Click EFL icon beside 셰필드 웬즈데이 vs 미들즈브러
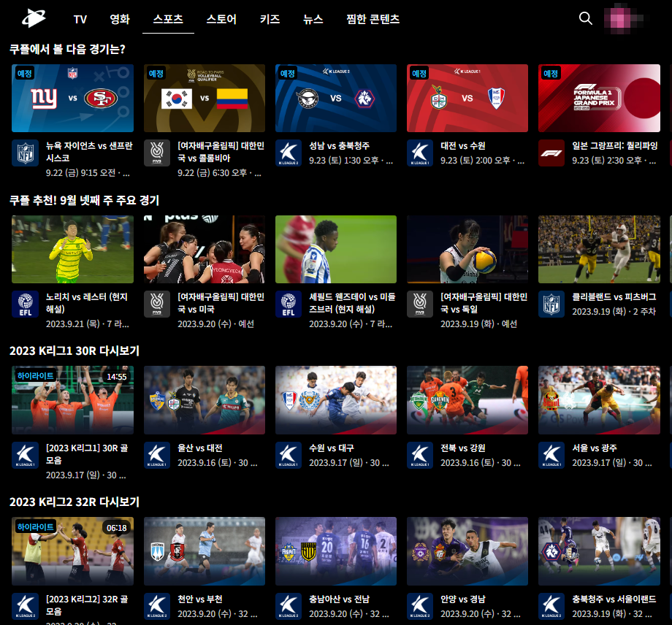This screenshot has height=625, width=672. click(x=289, y=304)
